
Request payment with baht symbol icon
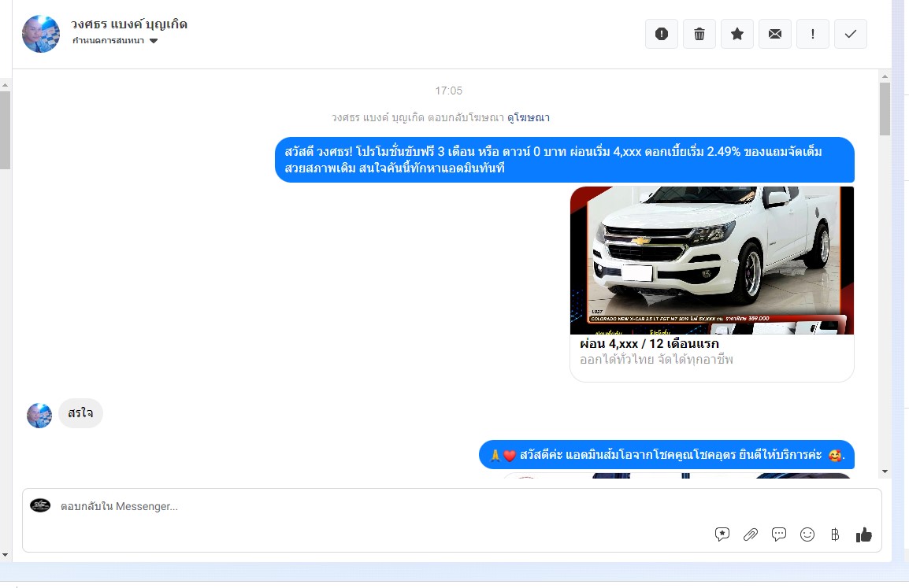836,534
